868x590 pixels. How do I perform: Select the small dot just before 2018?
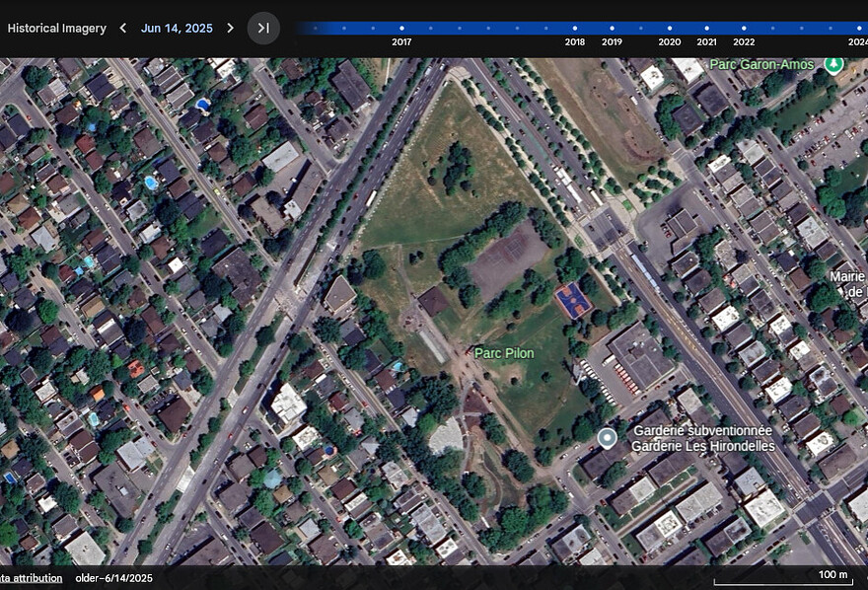545,29
